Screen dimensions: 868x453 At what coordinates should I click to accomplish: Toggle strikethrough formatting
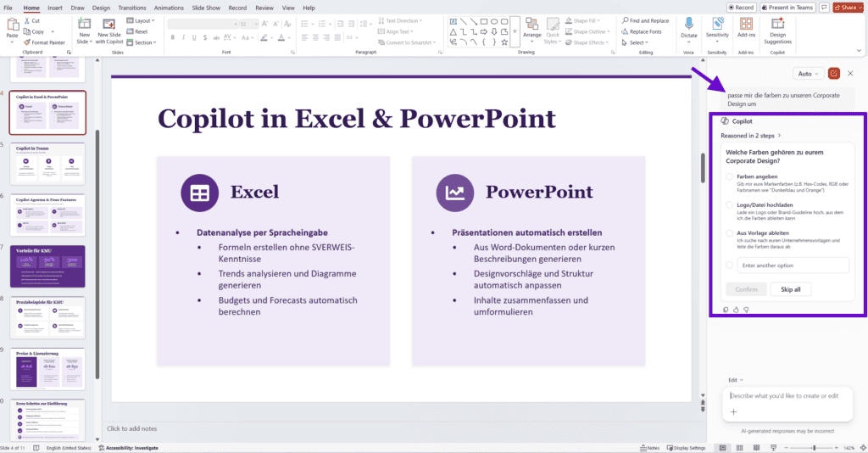click(216, 37)
